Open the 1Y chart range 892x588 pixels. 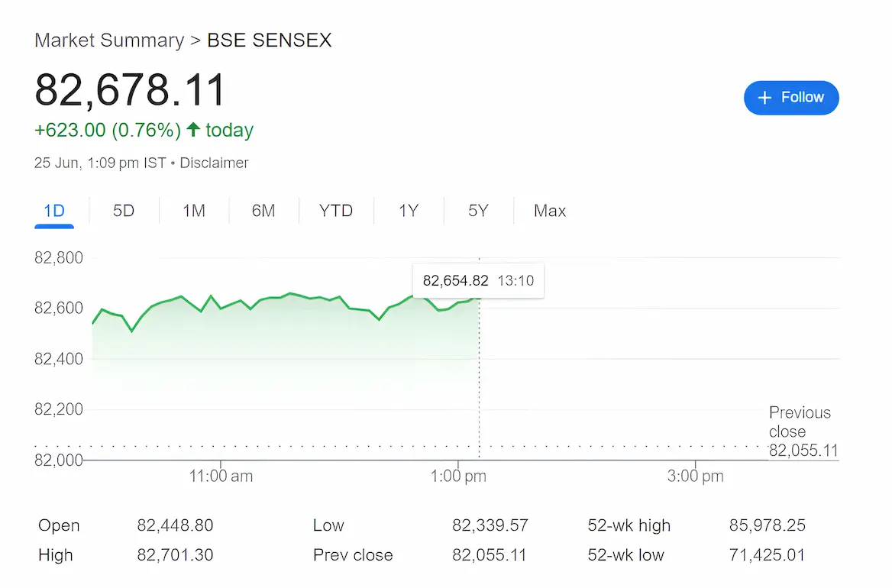pos(409,211)
